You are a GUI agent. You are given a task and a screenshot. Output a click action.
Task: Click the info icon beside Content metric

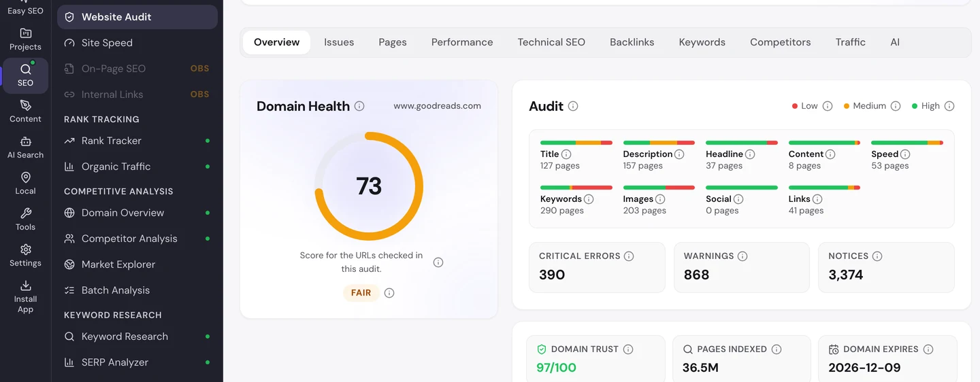click(x=830, y=154)
